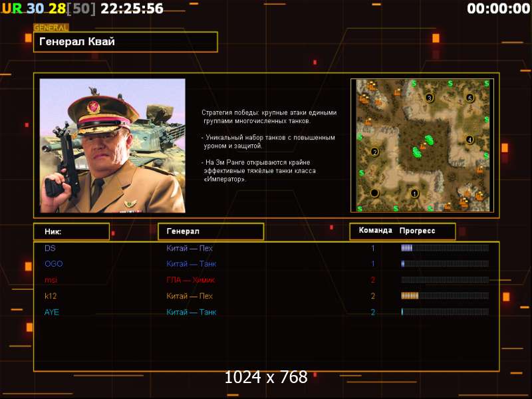Click 'ГЛА — Химик' in msi row
The width and height of the screenshot is (532, 399).
tap(191, 280)
